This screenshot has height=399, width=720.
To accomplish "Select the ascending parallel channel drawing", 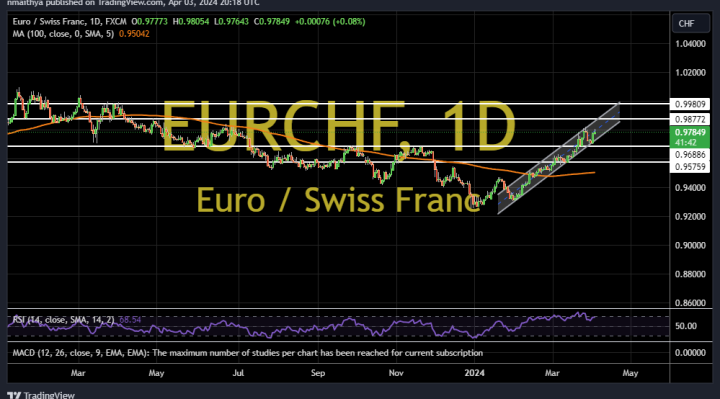I will pos(558,158).
